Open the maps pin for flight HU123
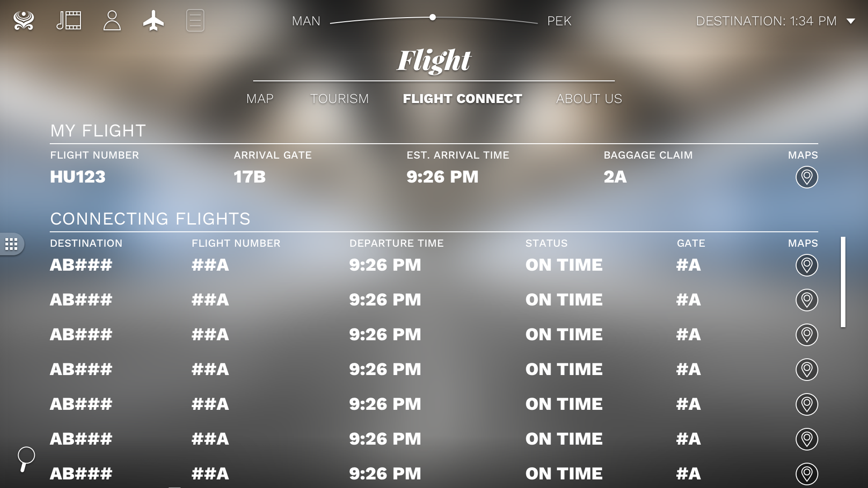 click(807, 177)
